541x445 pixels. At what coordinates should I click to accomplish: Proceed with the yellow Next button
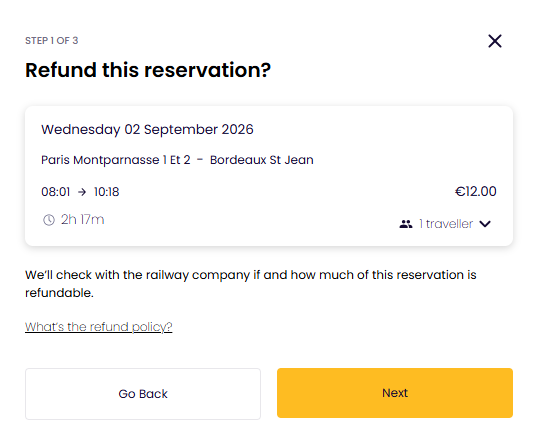pyautogui.click(x=395, y=393)
